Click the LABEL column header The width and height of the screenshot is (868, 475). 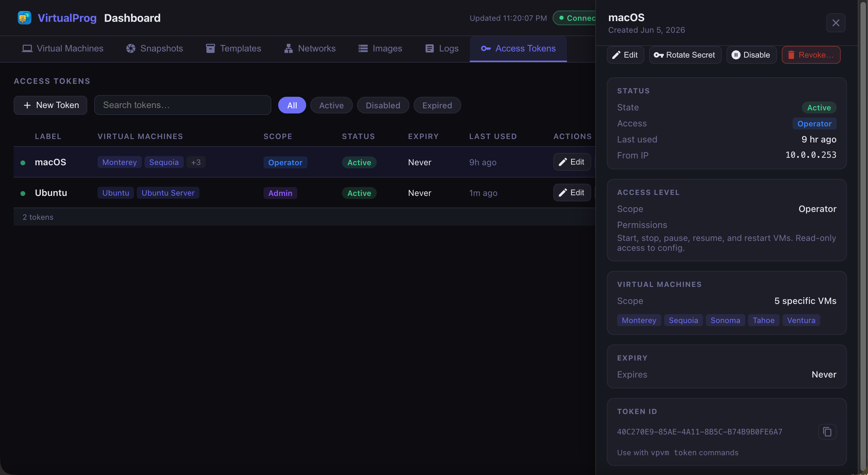click(x=48, y=136)
